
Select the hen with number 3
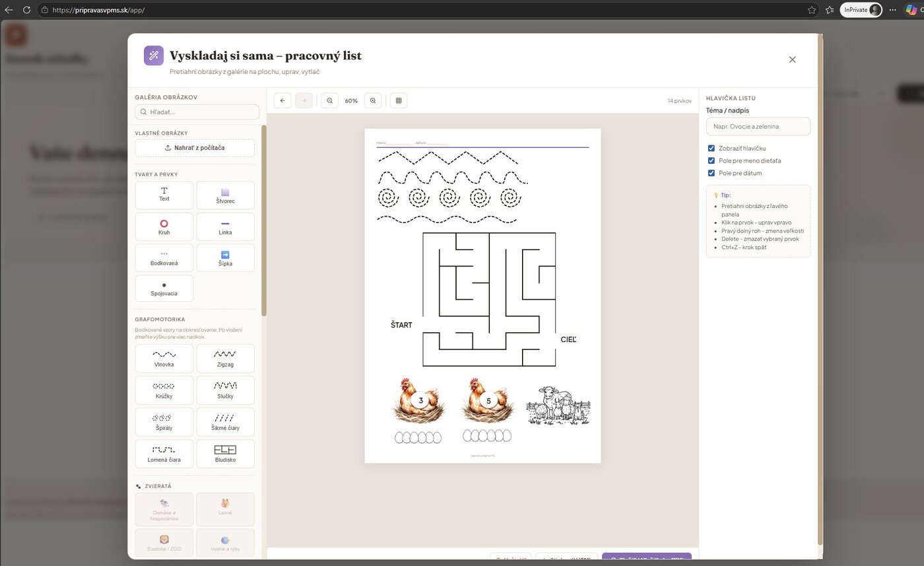point(418,400)
